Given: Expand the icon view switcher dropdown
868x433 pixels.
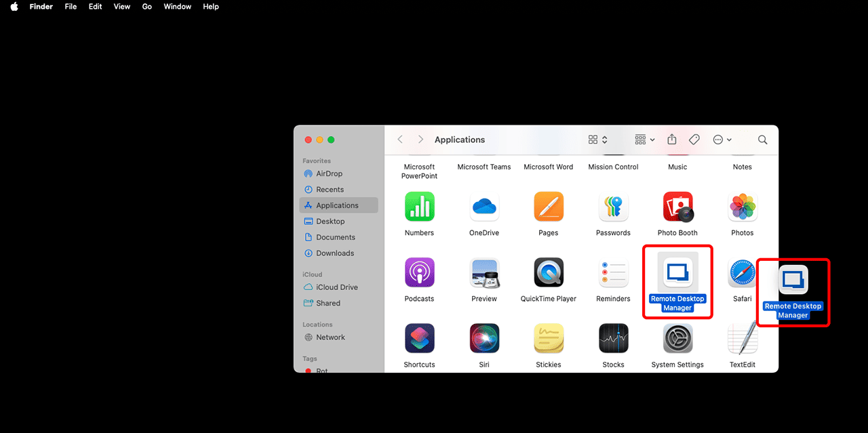Looking at the screenshot, I should click(x=597, y=140).
